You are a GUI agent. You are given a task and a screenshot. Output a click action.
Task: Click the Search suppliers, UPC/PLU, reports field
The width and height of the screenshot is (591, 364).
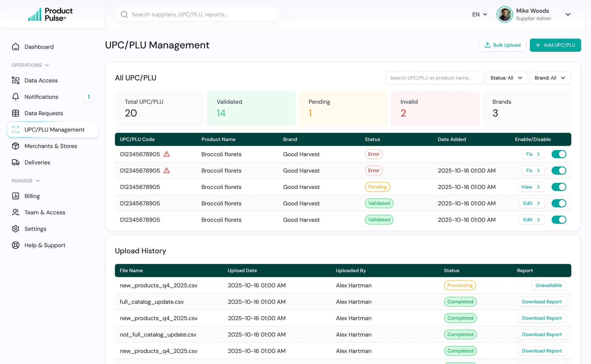[197, 14]
